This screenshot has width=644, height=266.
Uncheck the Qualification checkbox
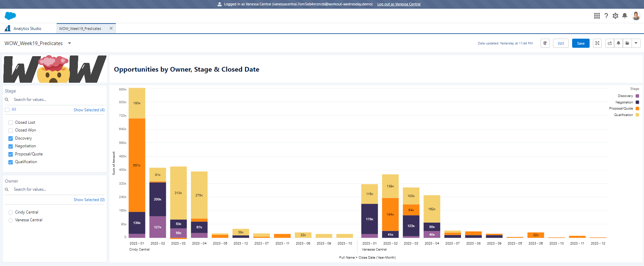point(11,162)
